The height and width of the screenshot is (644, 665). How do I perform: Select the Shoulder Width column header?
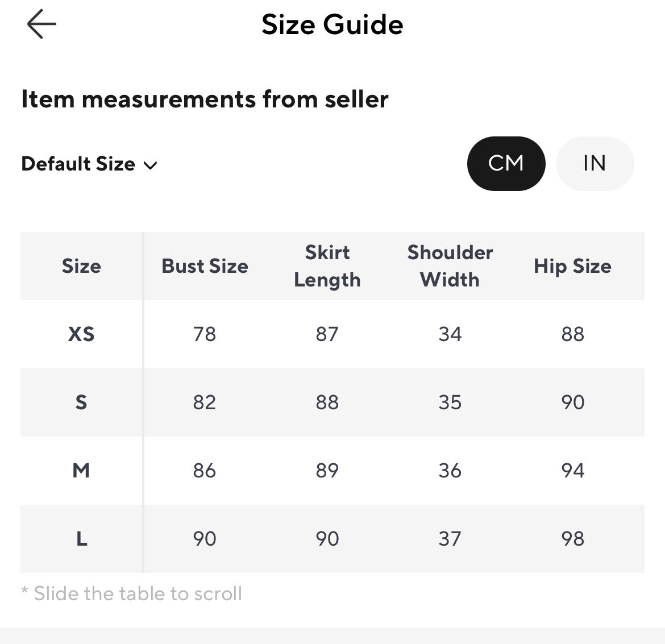[x=450, y=266]
